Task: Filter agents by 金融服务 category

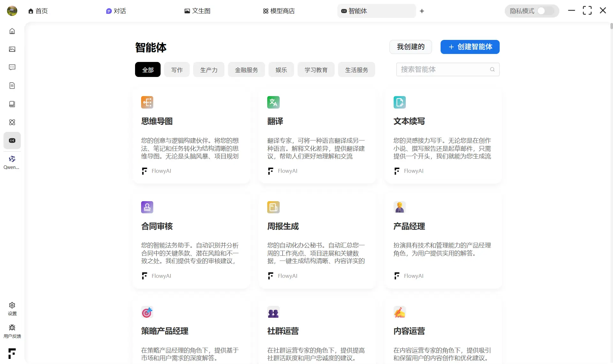Action: [x=246, y=70]
